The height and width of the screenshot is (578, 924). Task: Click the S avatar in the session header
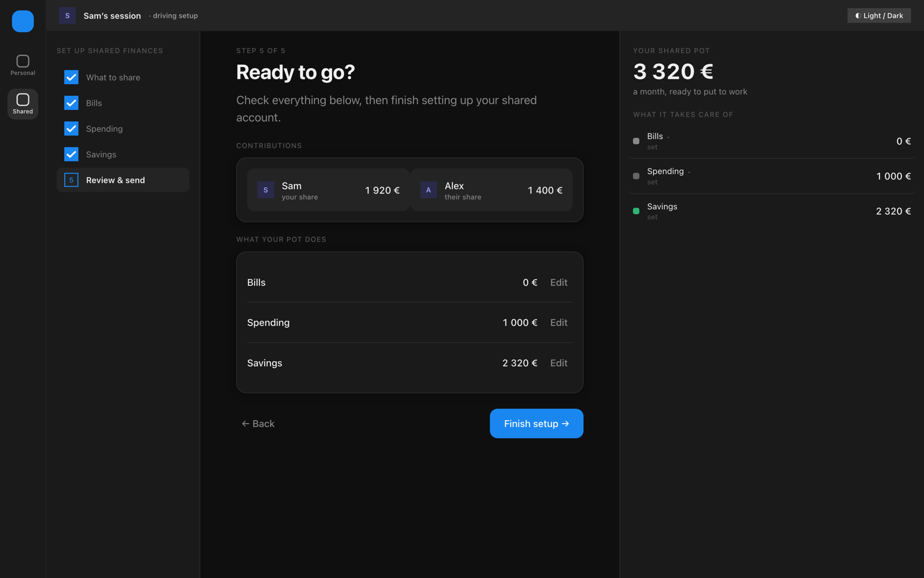click(x=67, y=16)
